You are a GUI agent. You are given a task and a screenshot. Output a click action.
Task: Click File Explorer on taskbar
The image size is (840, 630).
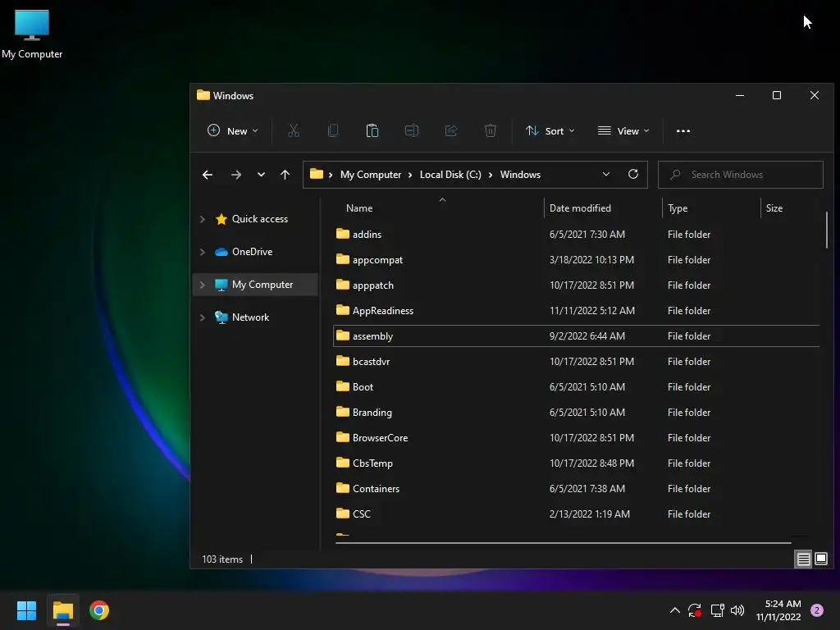pos(62,610)
